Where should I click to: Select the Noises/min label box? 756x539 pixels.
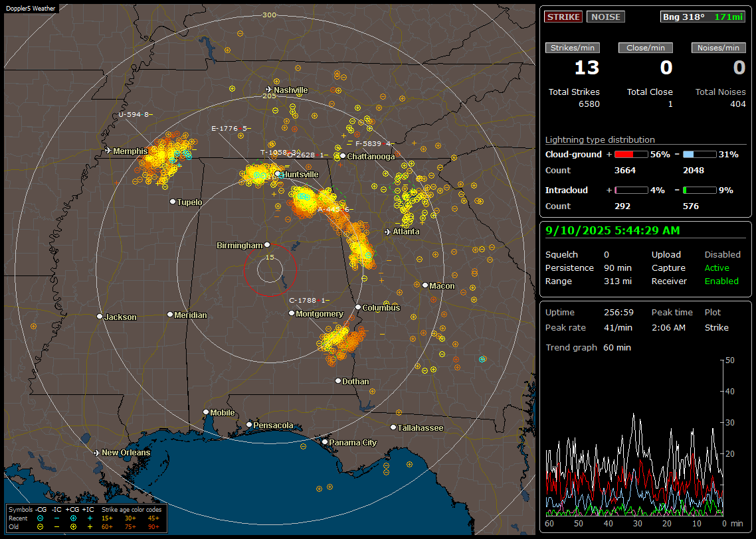click(718, 48)
